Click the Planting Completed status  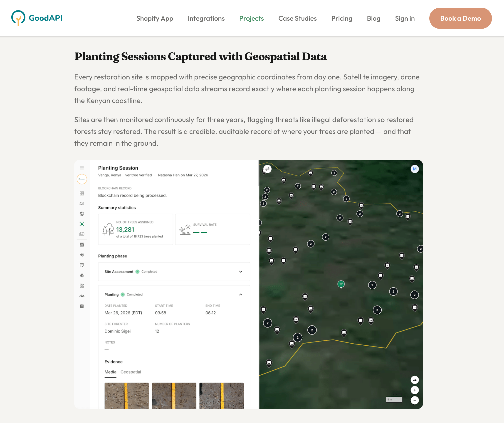point(131,294)
